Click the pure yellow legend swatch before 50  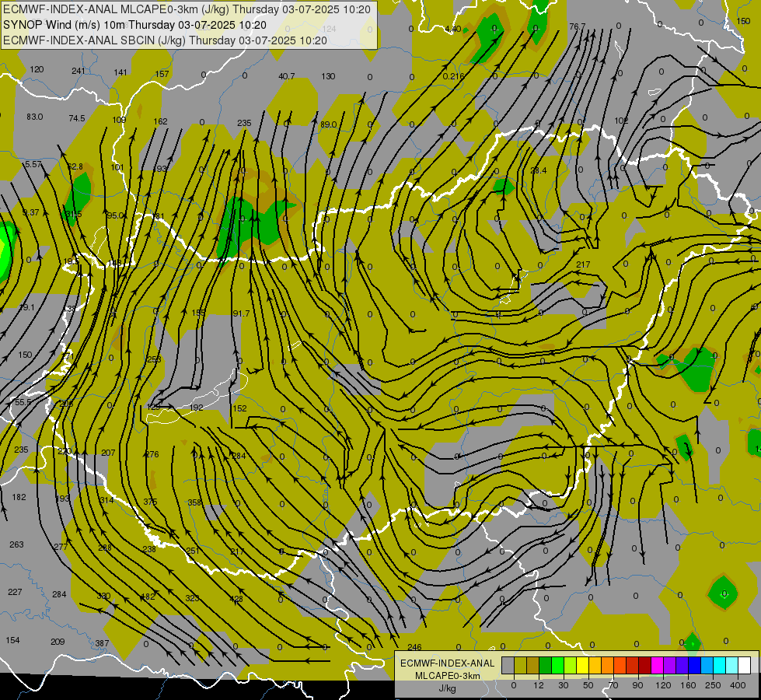tap(583, 665)
